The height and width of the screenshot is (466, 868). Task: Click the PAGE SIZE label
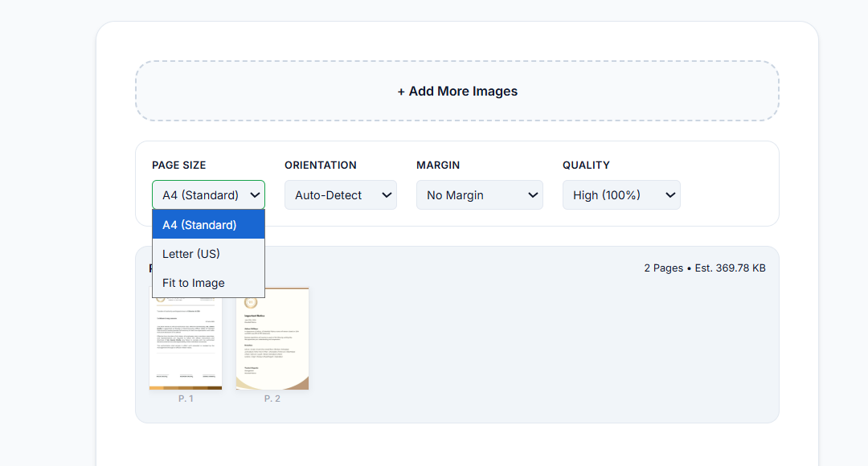click(x=178, y=165)
